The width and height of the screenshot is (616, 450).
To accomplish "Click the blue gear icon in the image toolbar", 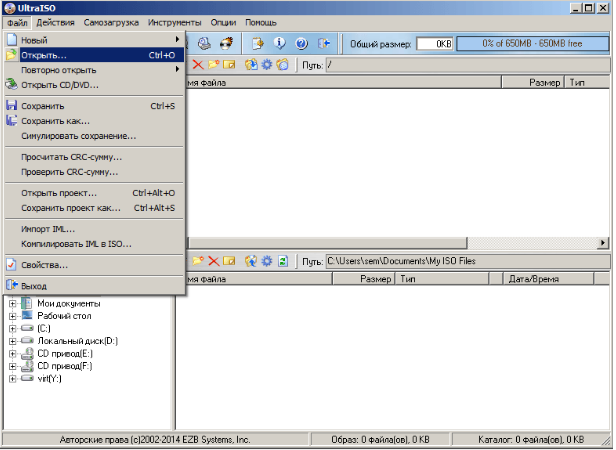I will click(267, 65).
